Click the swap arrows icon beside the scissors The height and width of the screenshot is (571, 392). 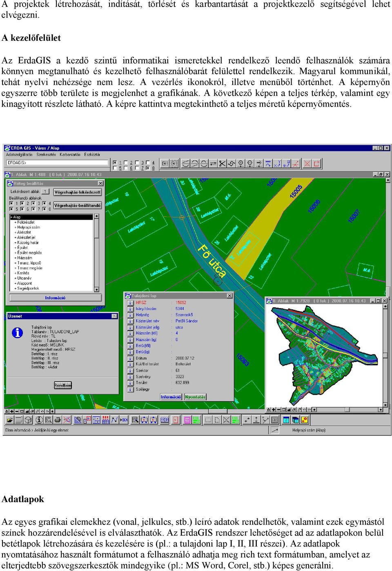click(x=213, y=163)
